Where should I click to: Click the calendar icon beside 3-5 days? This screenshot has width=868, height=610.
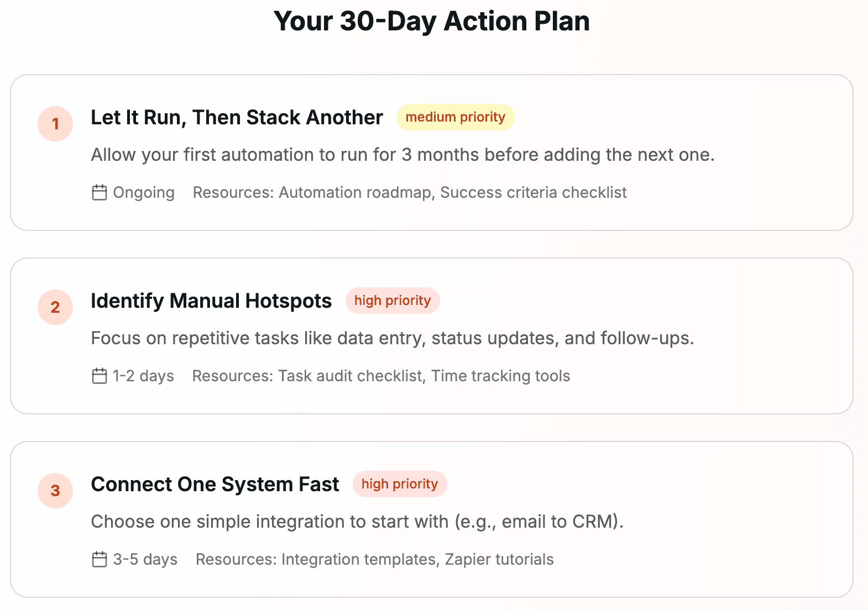click(100, 559)
